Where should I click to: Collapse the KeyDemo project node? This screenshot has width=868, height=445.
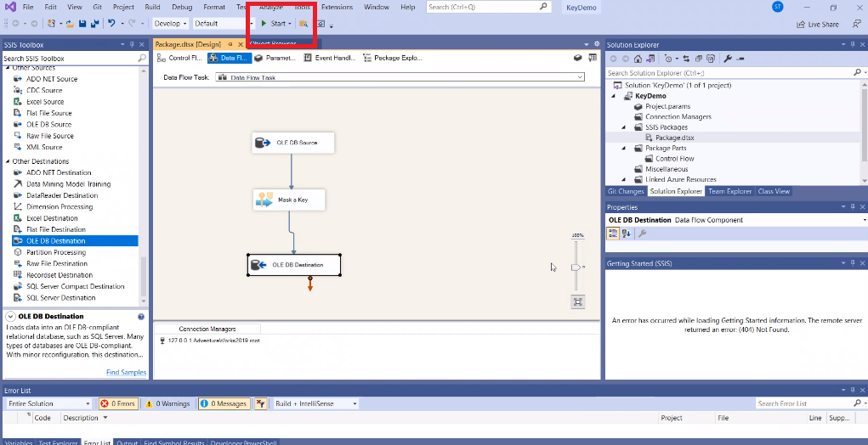coord(613,96)
